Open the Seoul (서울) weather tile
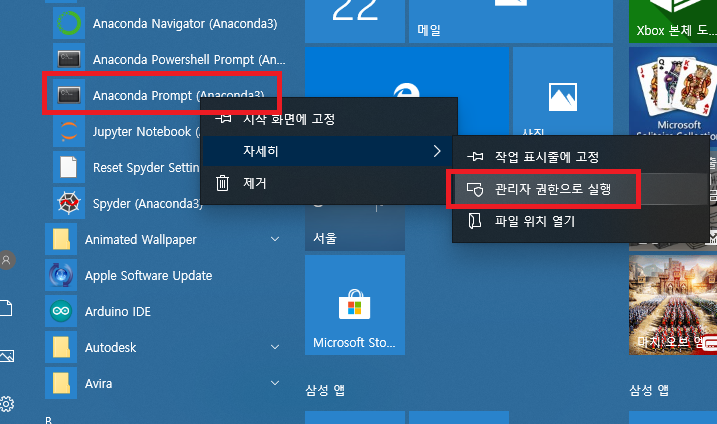 point(355,228)
